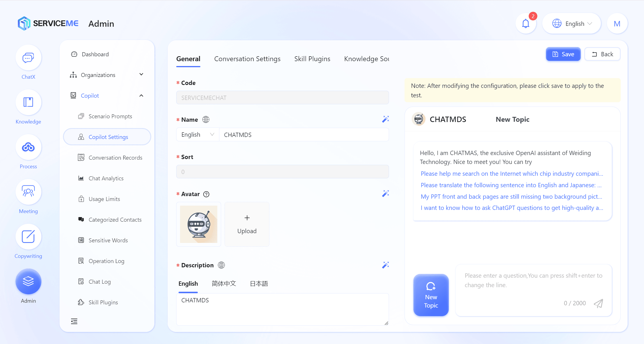644x344 pixels.
Task: Click the magic wand beside Avatar
Action: click(385, 194)
